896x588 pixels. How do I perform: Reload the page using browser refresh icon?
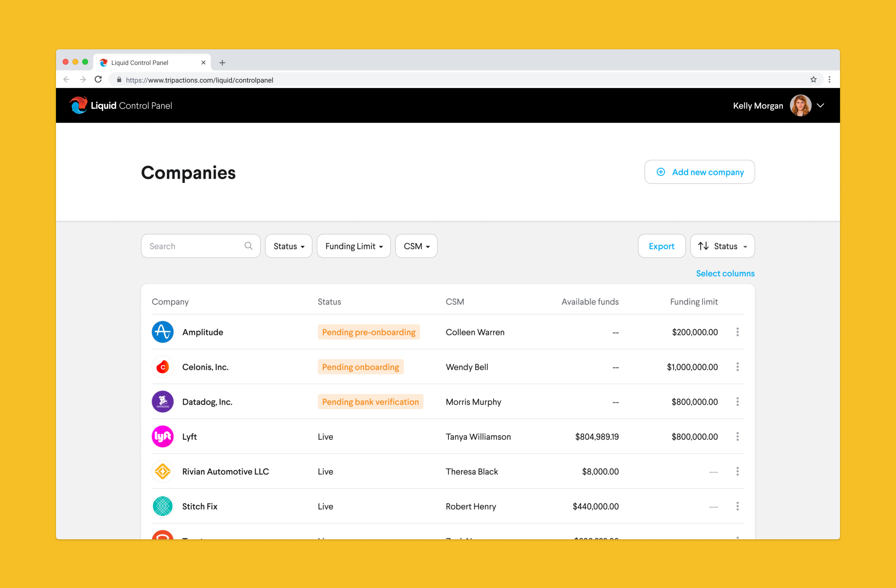98,80
